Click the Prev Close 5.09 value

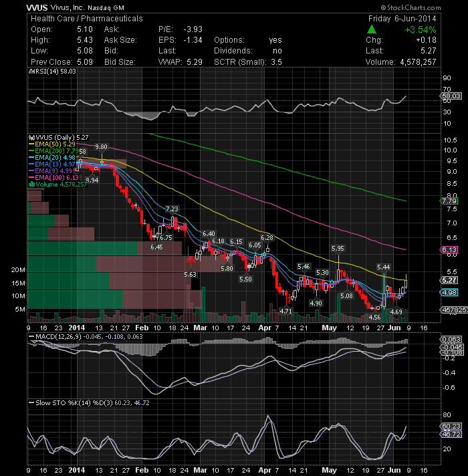point(85,62)
